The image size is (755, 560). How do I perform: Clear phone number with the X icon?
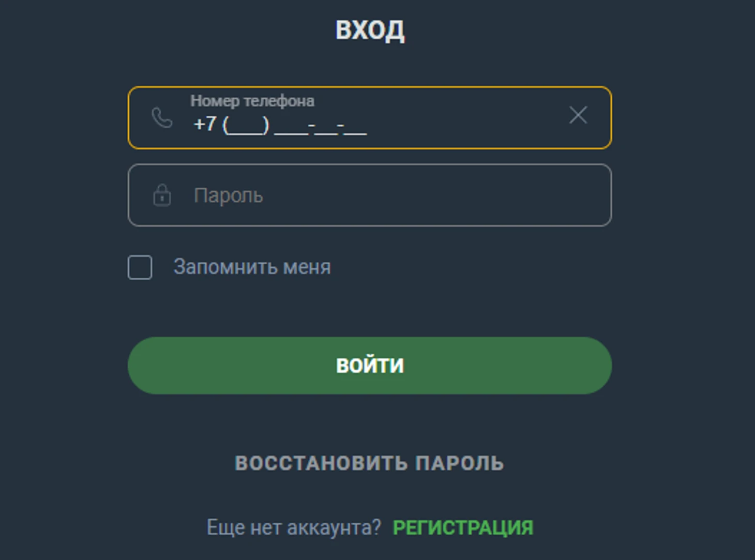click(x=578, y=115)
